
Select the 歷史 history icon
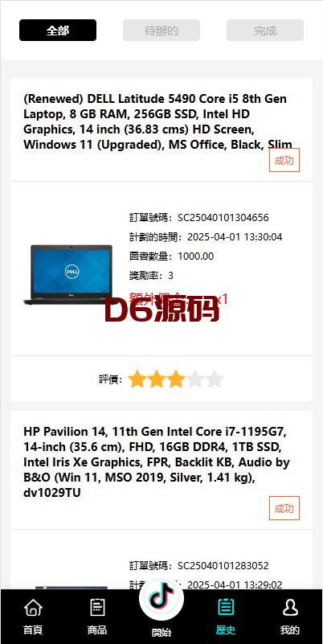tap(226, 608)
